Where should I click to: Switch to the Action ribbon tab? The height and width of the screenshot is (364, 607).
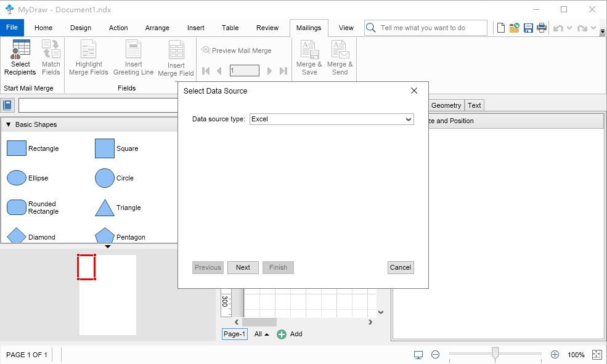[x=118, y=28]
